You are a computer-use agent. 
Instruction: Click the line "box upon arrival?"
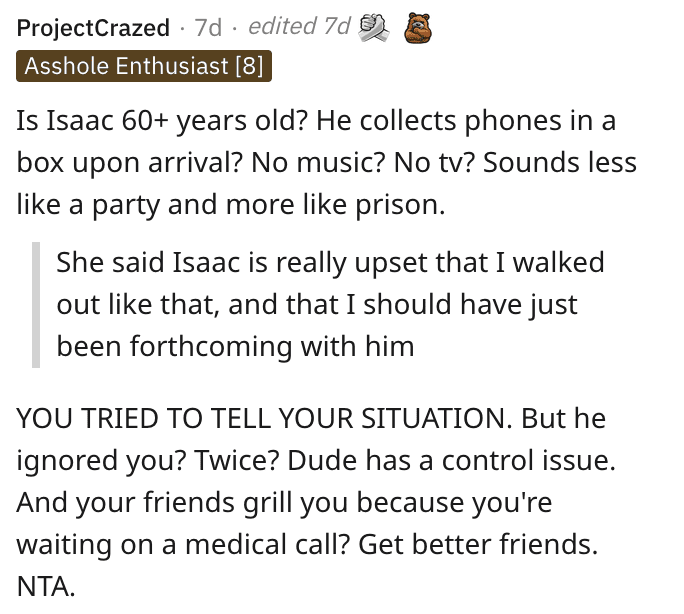[130, 163]
